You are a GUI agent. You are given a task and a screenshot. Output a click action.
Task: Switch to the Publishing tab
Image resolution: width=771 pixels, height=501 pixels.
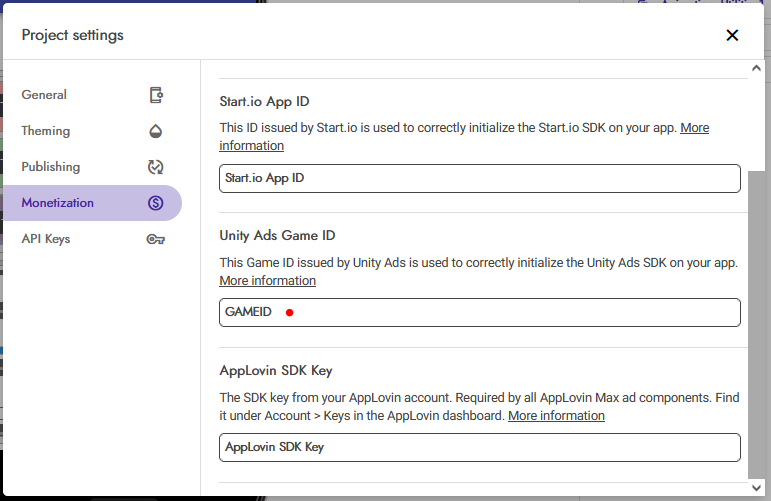(92, 167)
